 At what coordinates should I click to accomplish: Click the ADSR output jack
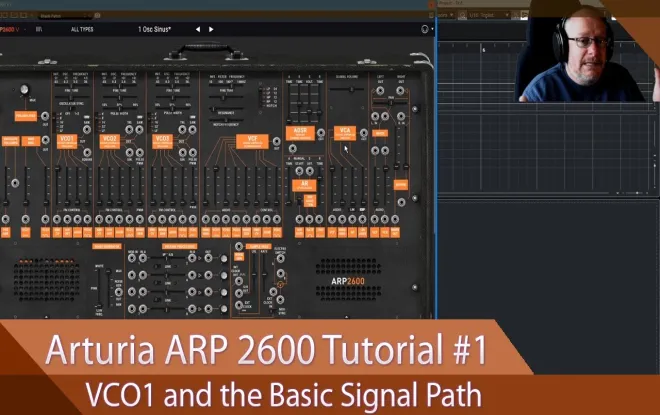point(321,133)
